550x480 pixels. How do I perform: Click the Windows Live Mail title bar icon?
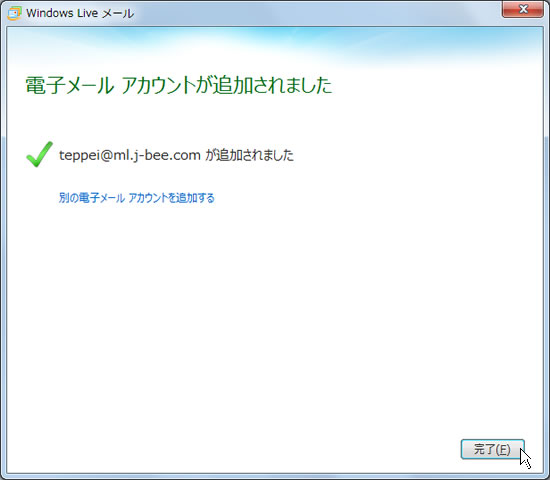tap(14, 13)
